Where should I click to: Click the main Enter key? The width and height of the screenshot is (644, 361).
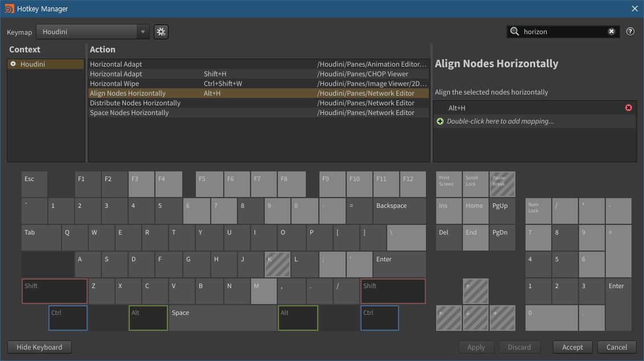[399, 265]
